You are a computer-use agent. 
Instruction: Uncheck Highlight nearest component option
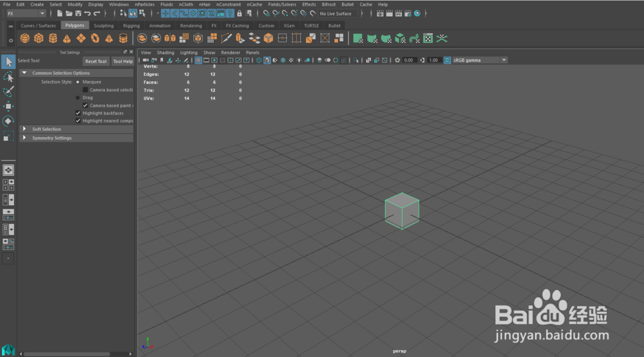click(x=78, y=121)
